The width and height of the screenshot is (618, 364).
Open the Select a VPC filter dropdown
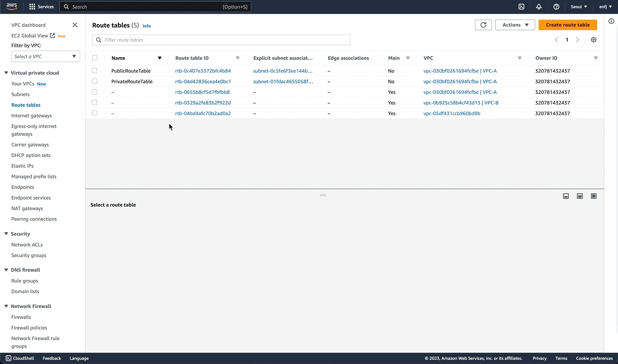(x=46, y=56)
